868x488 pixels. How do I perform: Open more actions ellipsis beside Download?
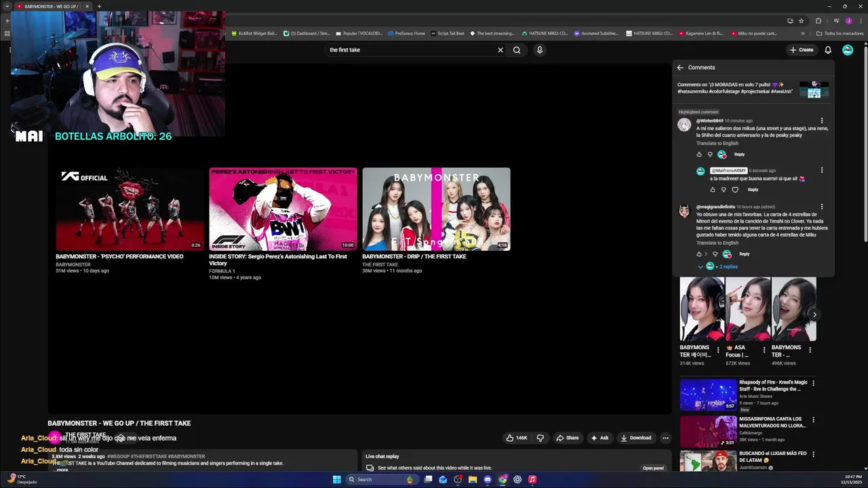coord(665,438)
